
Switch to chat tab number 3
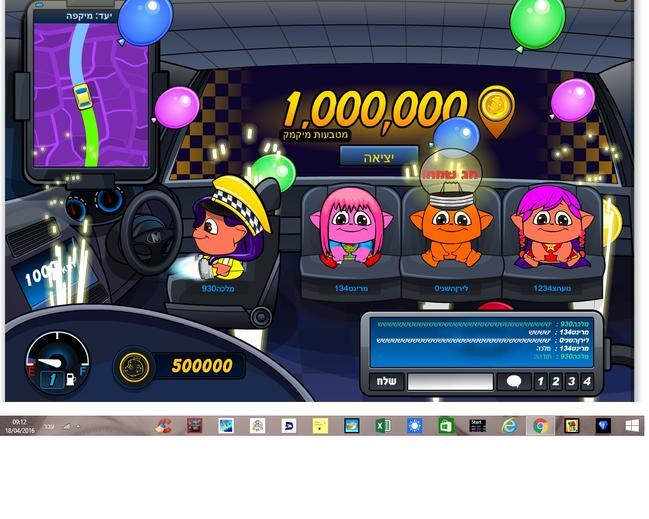[x=571, y=382]
